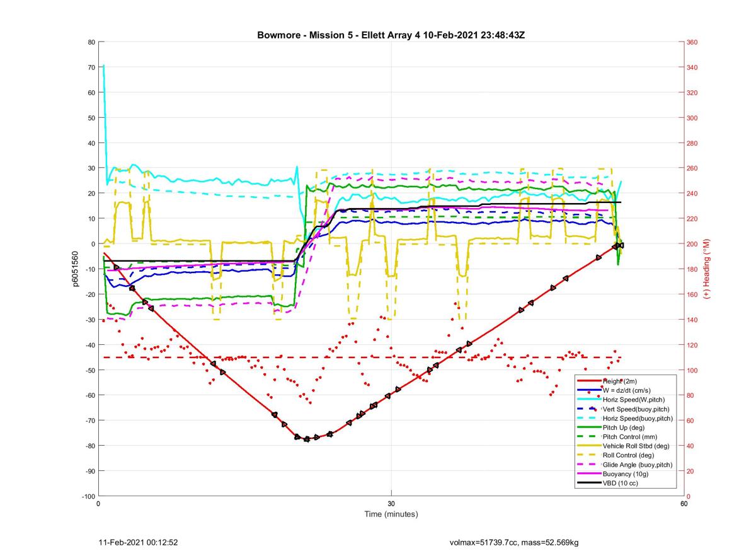Click the '360' tick on the heading axis

click(x=692, y=42)
